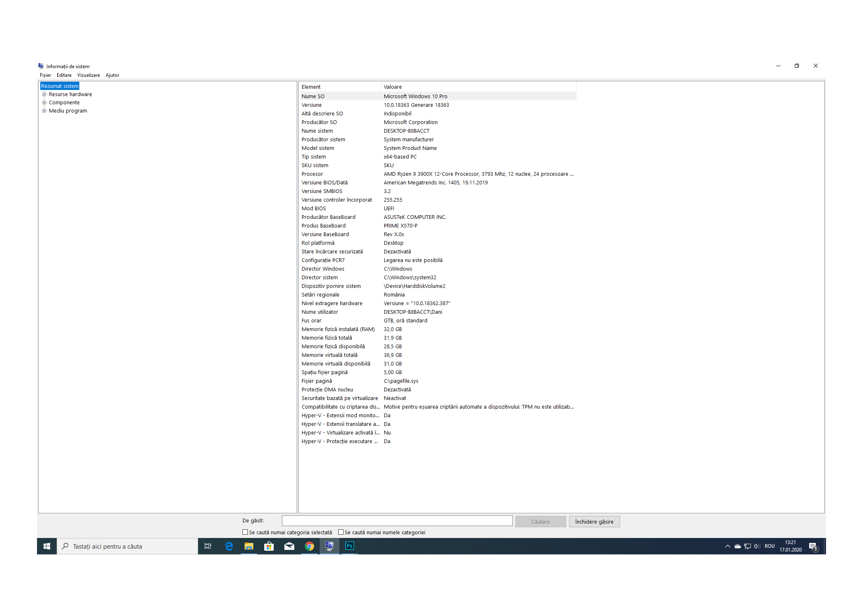Expand the Componente node
The width and height of the screenshot is (863, 616).
pyautogui.click(x=44, y=103)
